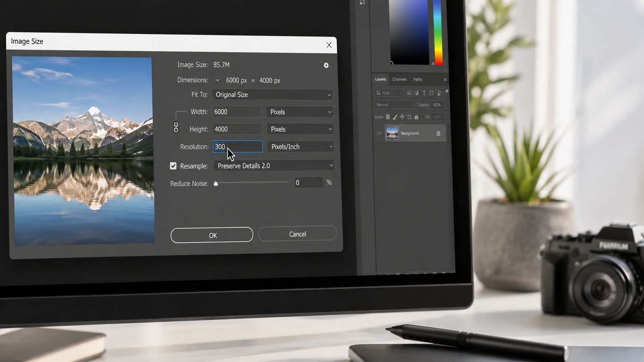Open the Fit To dropdown
Viewport: 644px width, 362px height.
point(272,95)
